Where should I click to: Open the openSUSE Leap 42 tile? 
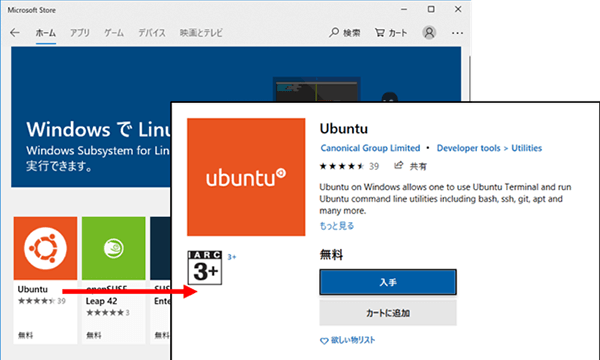pyautogui.click(x=113, y=280)
